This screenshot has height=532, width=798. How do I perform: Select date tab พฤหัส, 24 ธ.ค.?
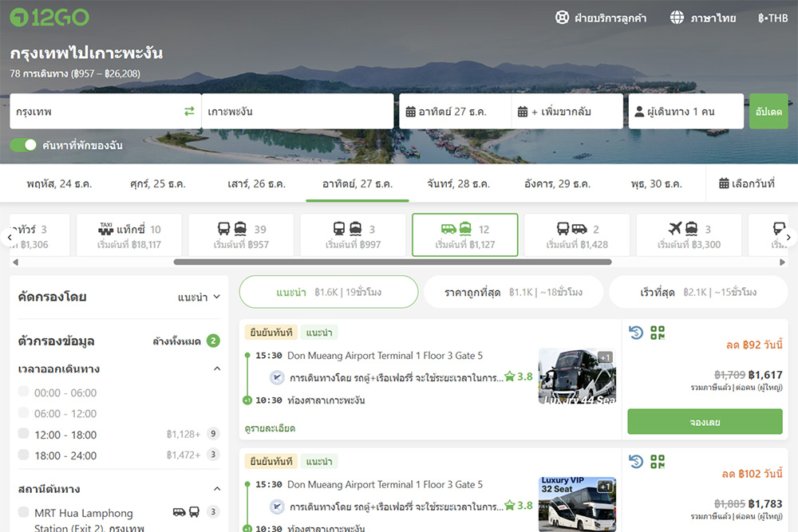[59, 183]
